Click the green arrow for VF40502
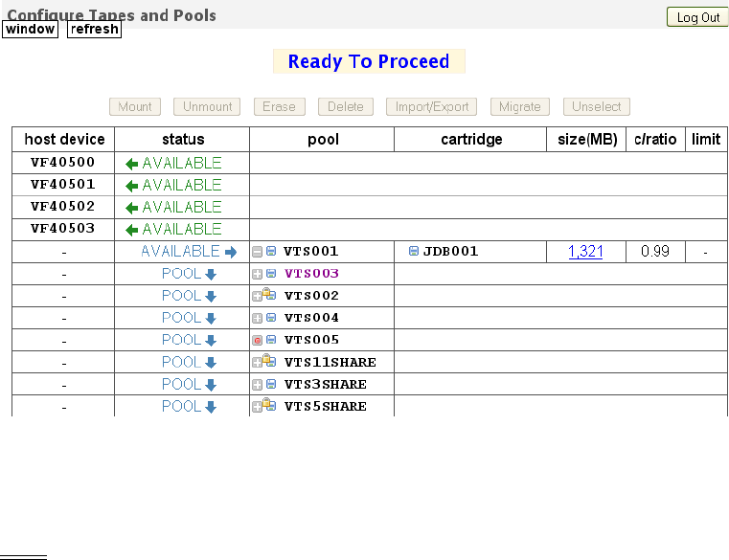This screenshot has width=729, height=560. tap(131, 208)
